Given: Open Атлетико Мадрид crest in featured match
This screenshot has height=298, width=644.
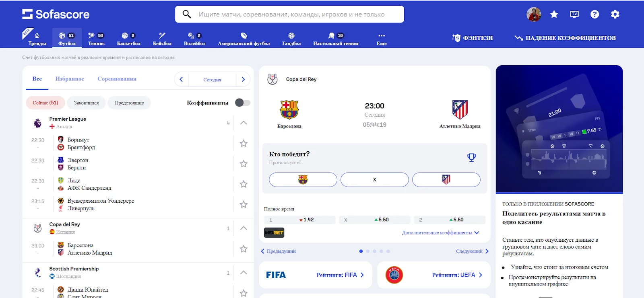Looking at the screenshot, I should 460,109.
